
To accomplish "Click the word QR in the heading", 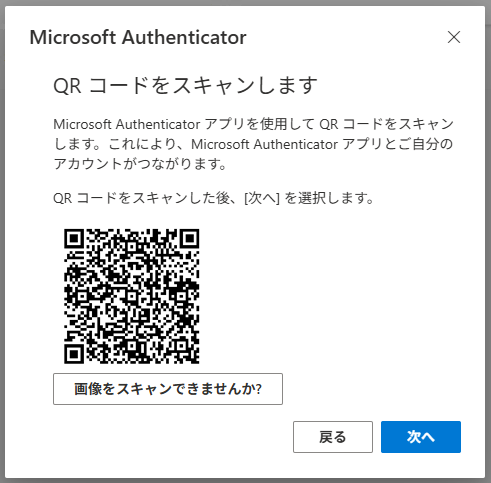I will (x=67, y=86).
